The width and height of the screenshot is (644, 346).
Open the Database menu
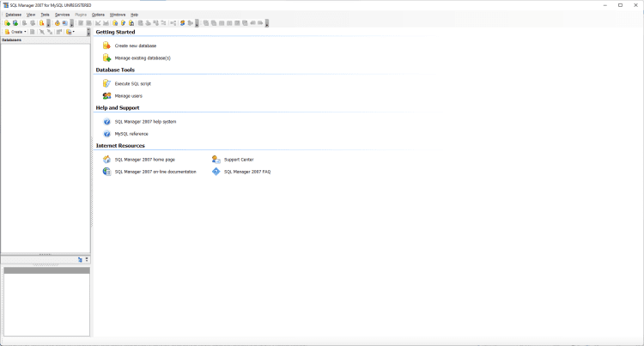(13, 15)
